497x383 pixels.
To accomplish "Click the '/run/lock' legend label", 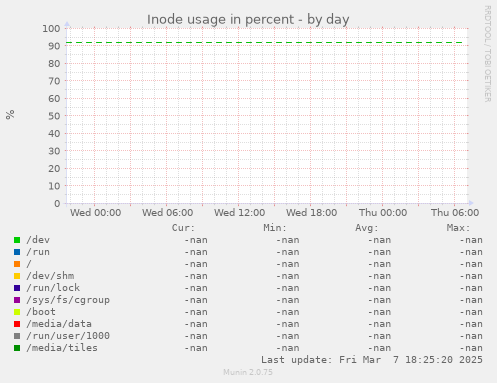I will (x=53, y=288).
